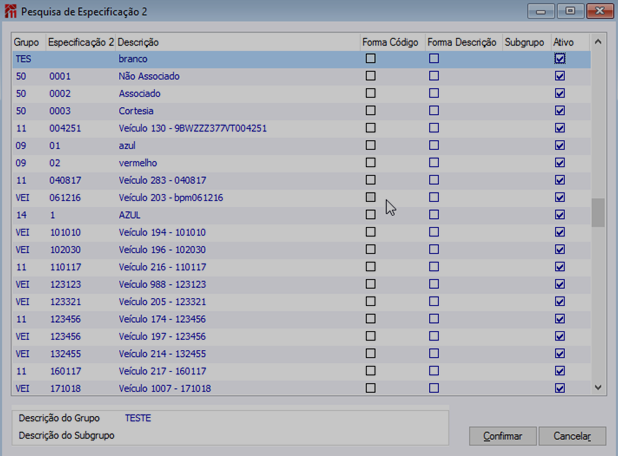Viewport: 618px width, 456px height.
Task: Select 'Veículo 205 - 123321' row
Action: (302, 302)
